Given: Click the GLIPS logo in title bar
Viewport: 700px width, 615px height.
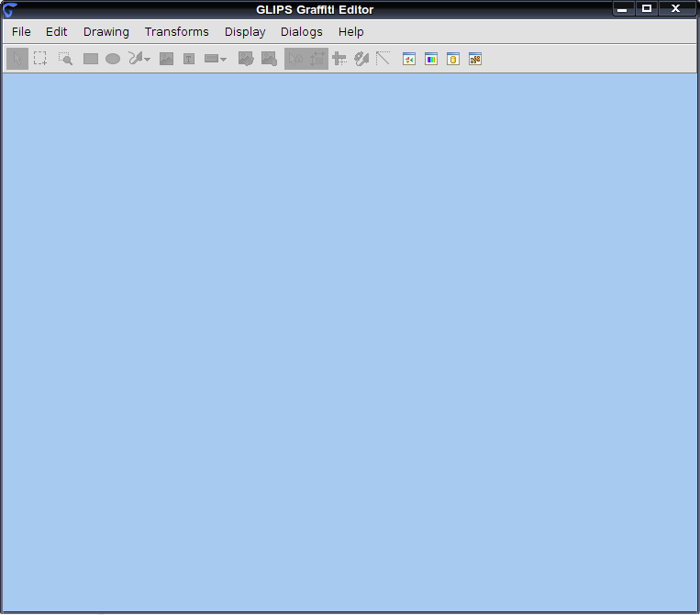Looking at the screenshot, I should point(10,9).
